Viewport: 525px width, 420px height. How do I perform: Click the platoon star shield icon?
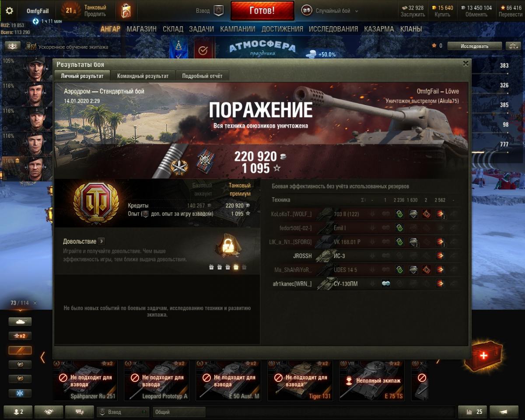pyautogui.click(x=218, y=11)
